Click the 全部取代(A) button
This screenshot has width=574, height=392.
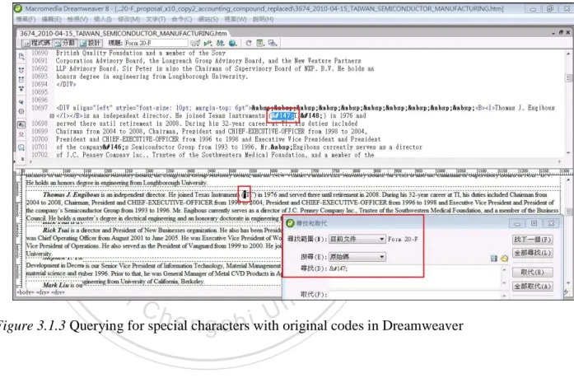pos(532,287)
